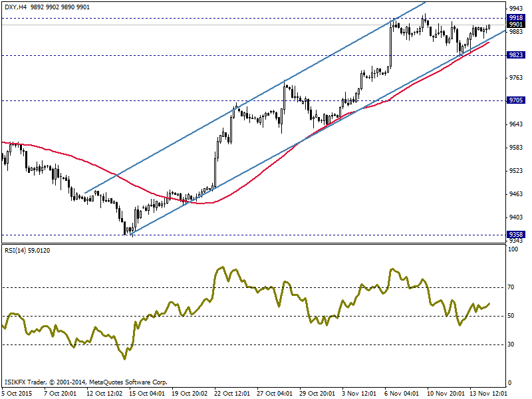The width and height of the screenshot is (532, 399).
Task: Click the 3 Nov 12:01 time label
Action: coord(359,393)
